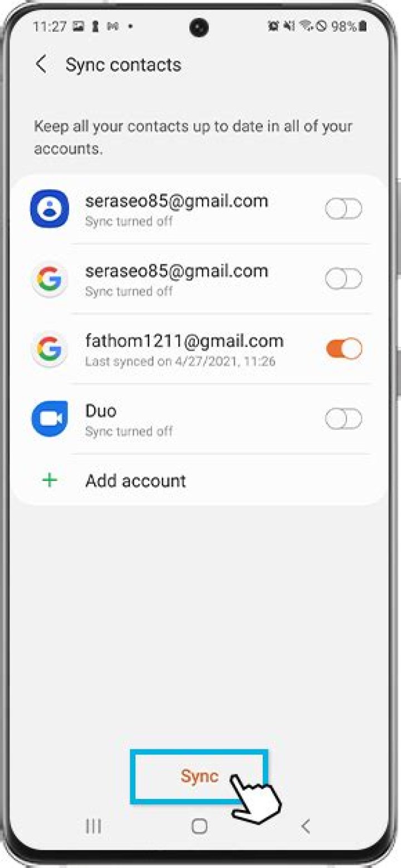Tap the Wi-Fi status icon
401x868 pixels.
[x=305, y=26]
